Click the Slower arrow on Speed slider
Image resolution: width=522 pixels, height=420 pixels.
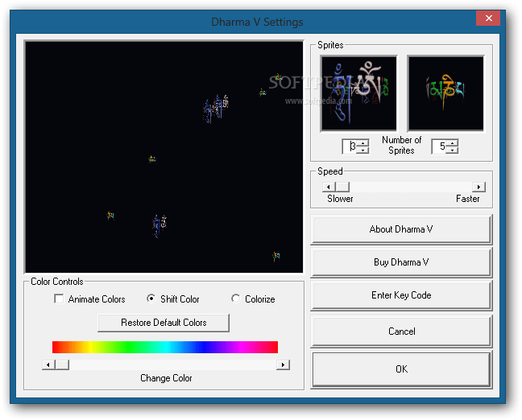tap(329, 187)
